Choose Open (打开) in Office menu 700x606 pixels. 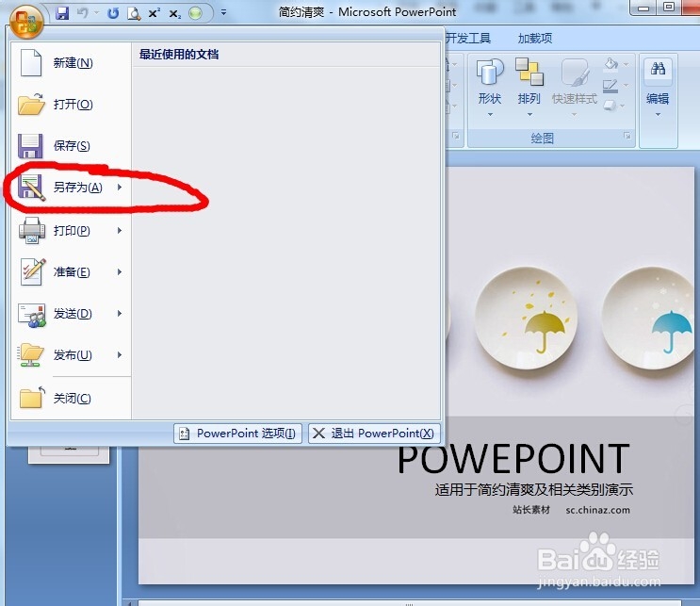click(x=71, y=105)
